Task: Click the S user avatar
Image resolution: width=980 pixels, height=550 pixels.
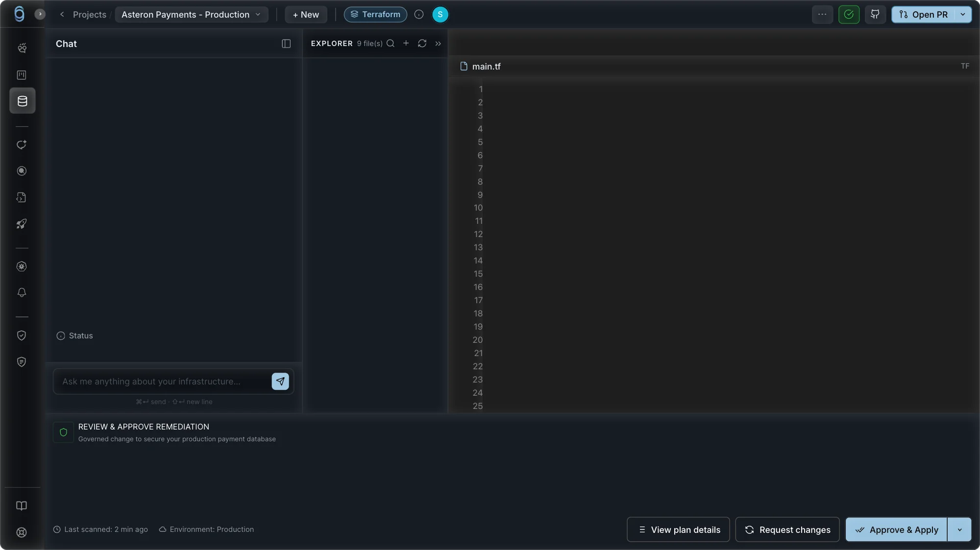Action: [x=440, y=15]
